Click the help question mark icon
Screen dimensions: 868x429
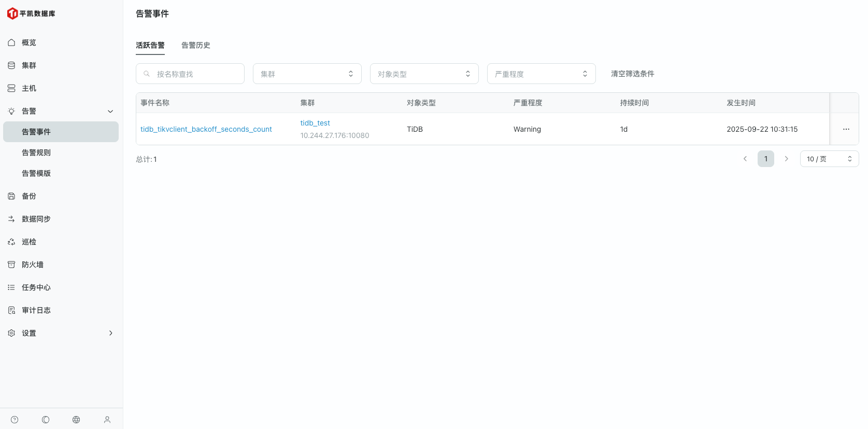point(15,420)
